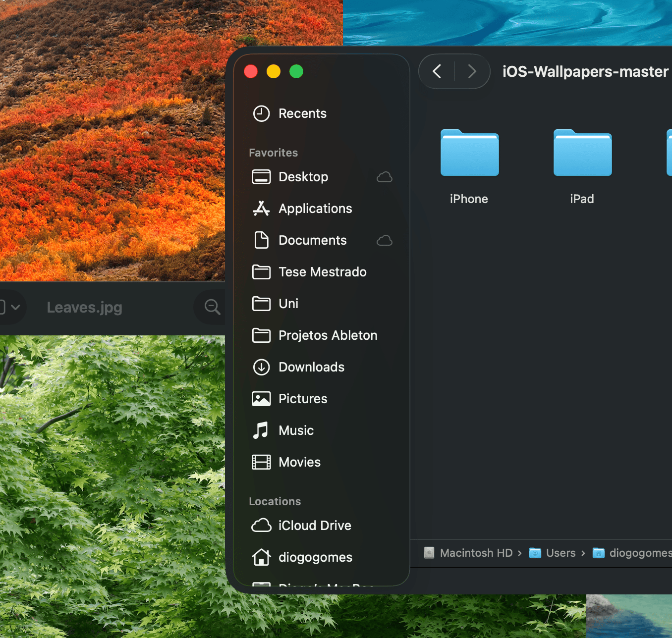Select Movies in the sidebar
672x638 pixels.
299,462
